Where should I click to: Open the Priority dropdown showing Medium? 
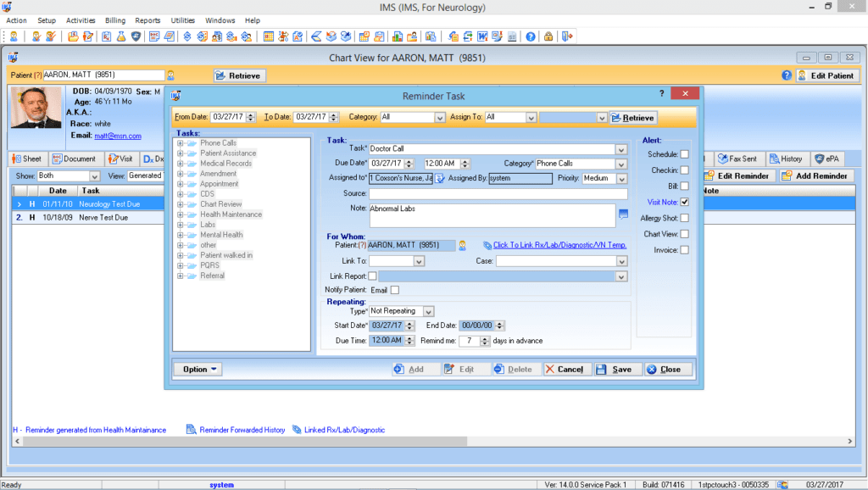620,179
